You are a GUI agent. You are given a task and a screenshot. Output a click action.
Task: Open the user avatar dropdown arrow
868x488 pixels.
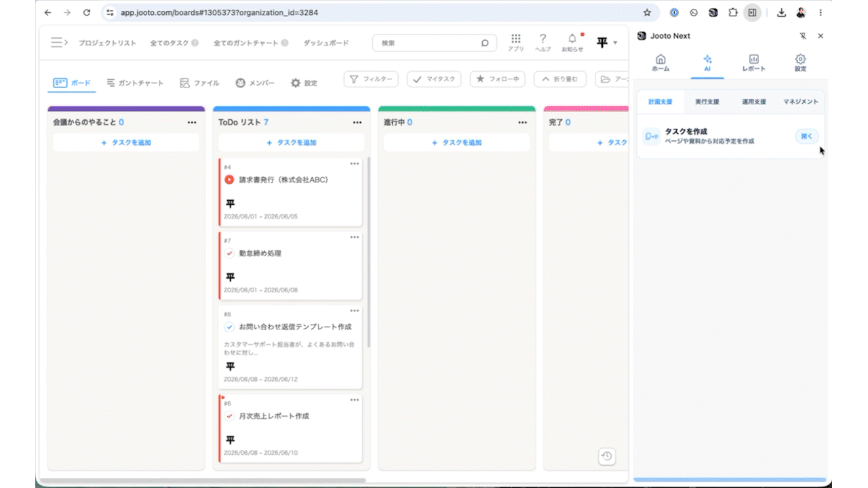[x=615, y=43]
